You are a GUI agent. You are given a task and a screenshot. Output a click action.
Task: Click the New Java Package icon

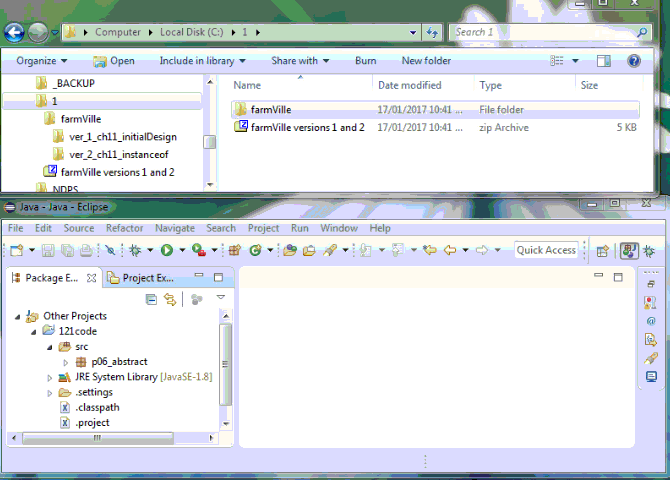235,250
